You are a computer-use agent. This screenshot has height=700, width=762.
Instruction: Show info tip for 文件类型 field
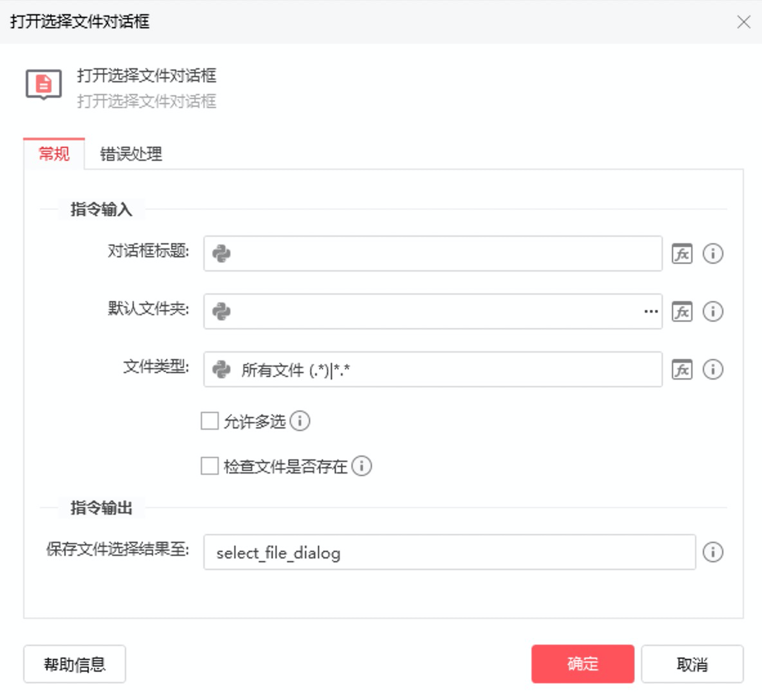click(x=712, y=370)
